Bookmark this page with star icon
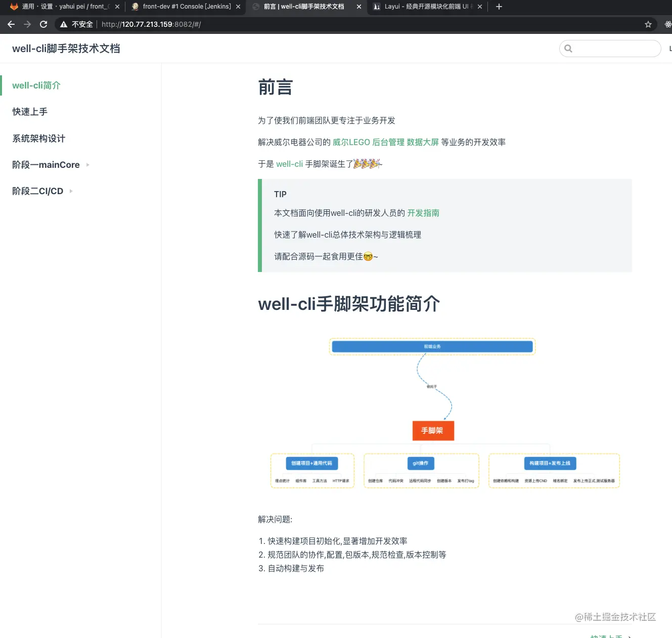 pyautogui.click(x=648, y=24)
